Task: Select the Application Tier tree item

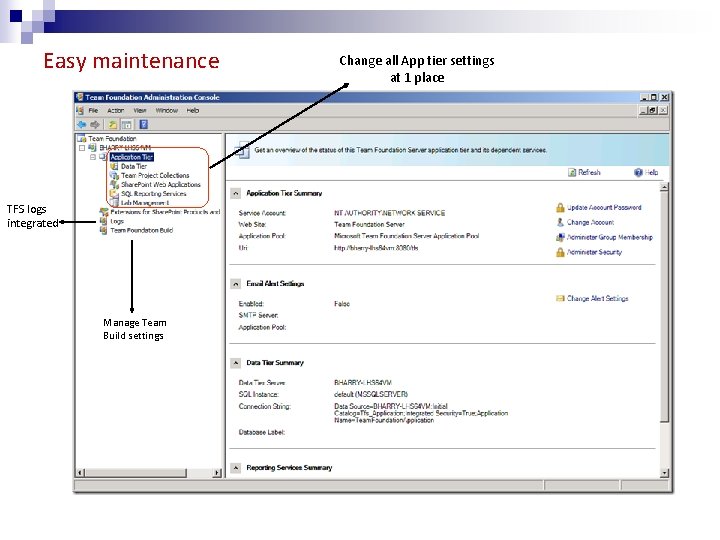Action: pos(131,157)
